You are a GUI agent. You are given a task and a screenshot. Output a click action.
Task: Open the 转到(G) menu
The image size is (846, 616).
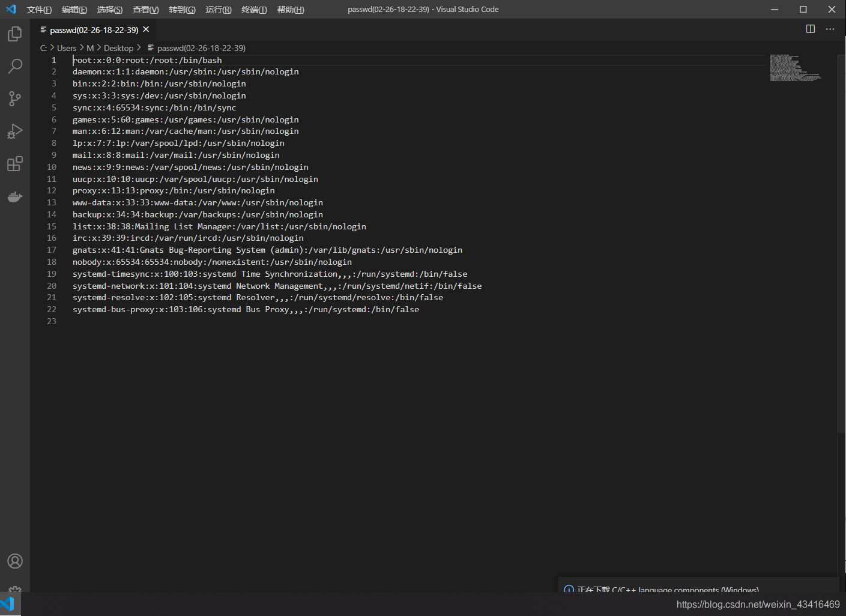(x=182, y=10)
